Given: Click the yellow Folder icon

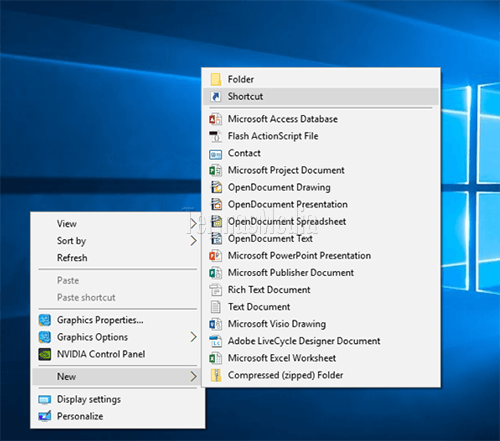Looking at the screenshot, I should pyautogui.click(x=216, y=79).
